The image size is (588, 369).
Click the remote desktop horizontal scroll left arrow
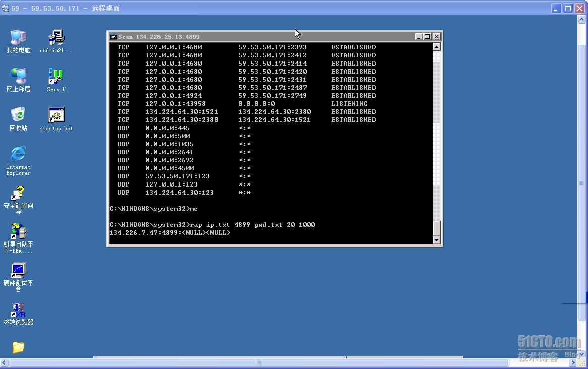click(4, 362)
